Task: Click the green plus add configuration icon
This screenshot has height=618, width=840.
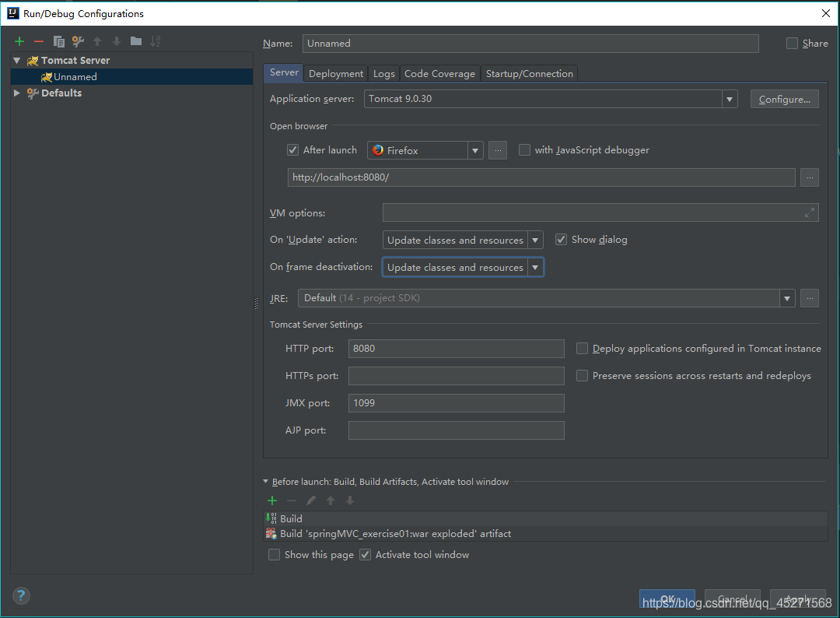Action: (19, 41)
